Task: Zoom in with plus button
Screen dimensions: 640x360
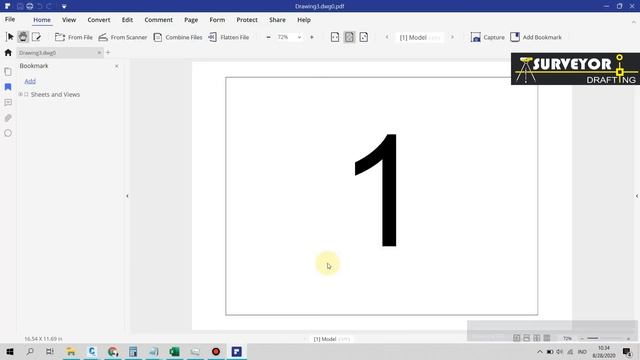Action: coord(312,37)
